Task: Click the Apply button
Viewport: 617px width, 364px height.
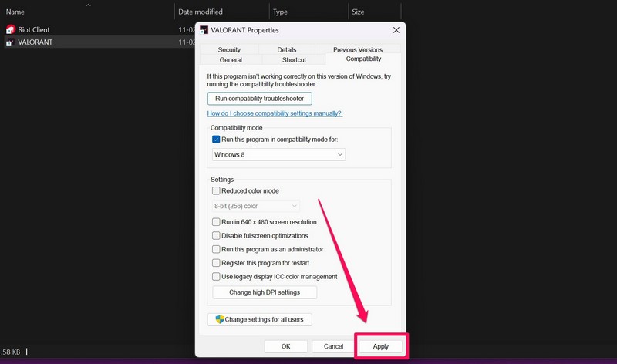Action: (380, 346)
